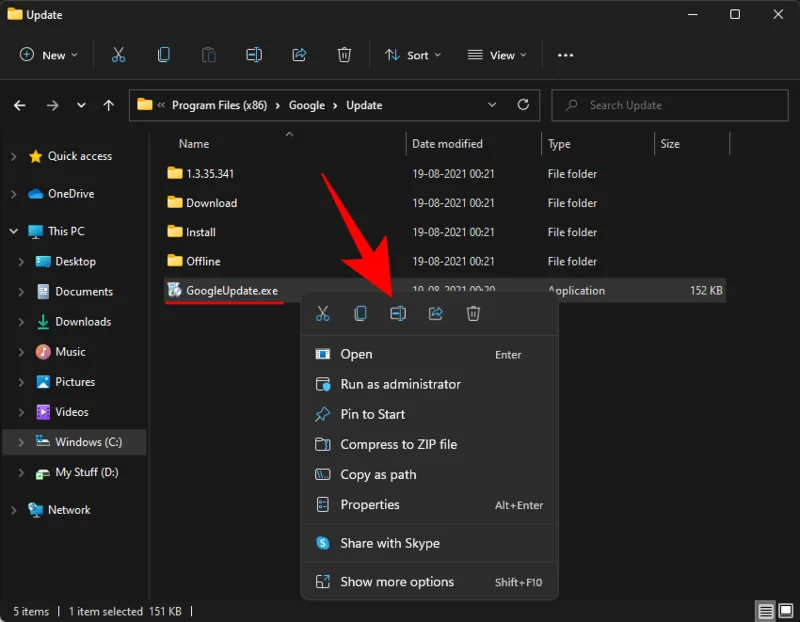Open the See more ellipsis menu in toolbar

point(565,55)
